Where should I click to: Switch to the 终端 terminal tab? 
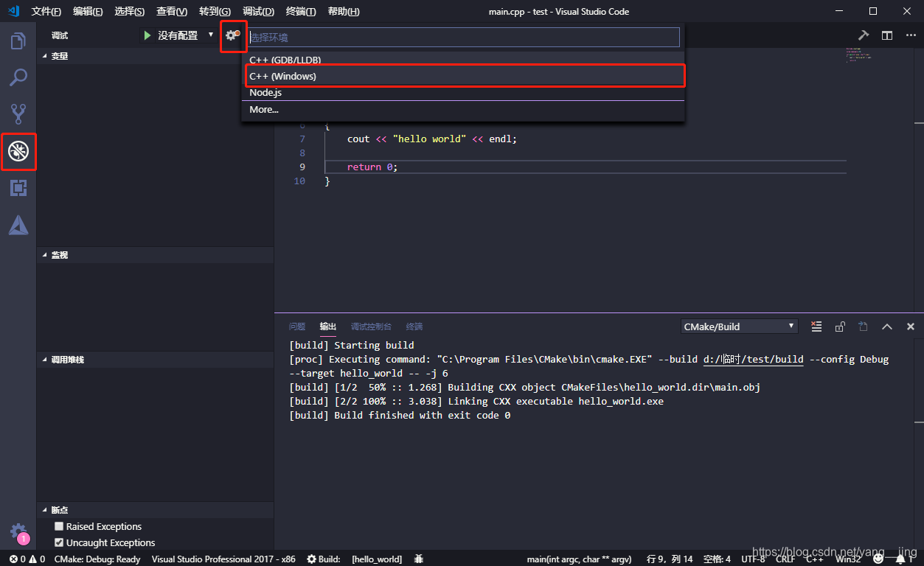tap(414, 326)
